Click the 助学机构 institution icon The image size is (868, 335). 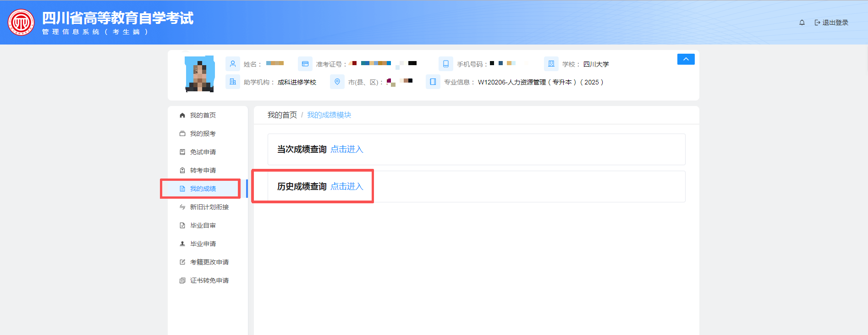[x=233, y=82]
